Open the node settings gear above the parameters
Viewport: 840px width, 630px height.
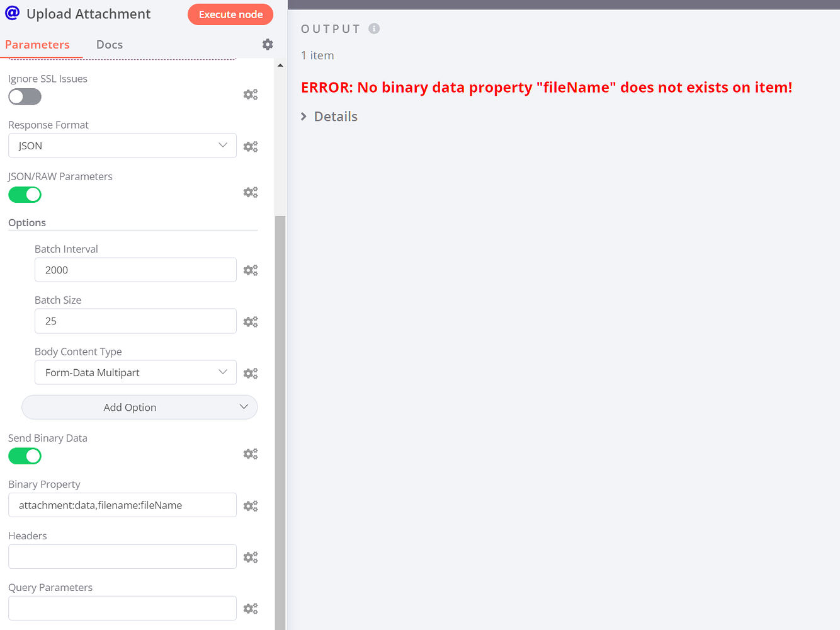[267, 44]
